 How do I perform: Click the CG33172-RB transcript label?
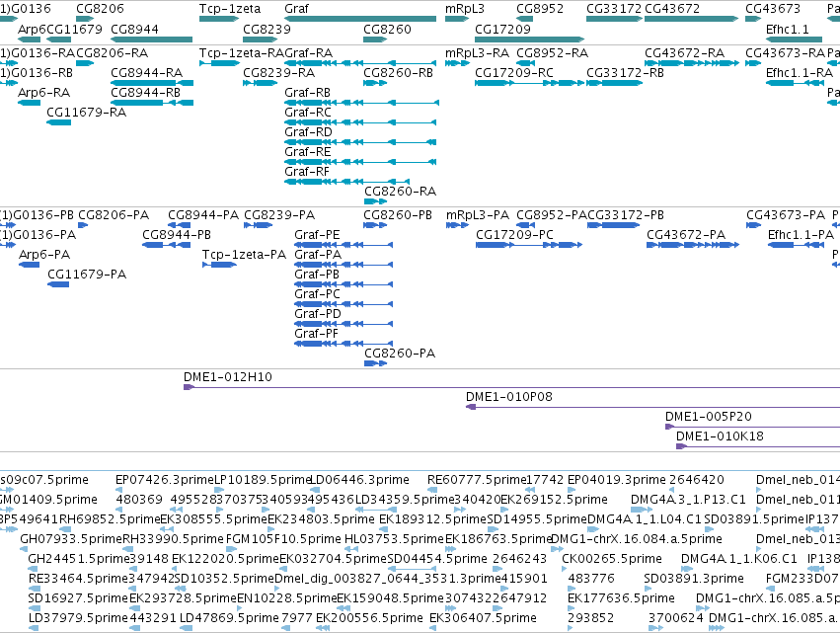click(625, 73)
